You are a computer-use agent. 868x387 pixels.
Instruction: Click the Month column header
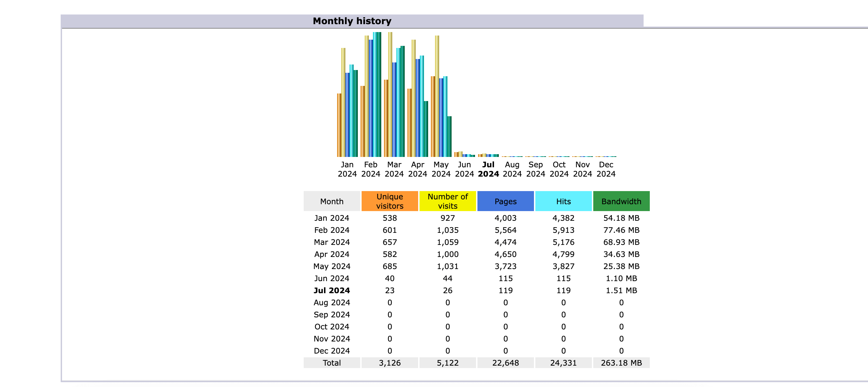[x=332, y=201]
